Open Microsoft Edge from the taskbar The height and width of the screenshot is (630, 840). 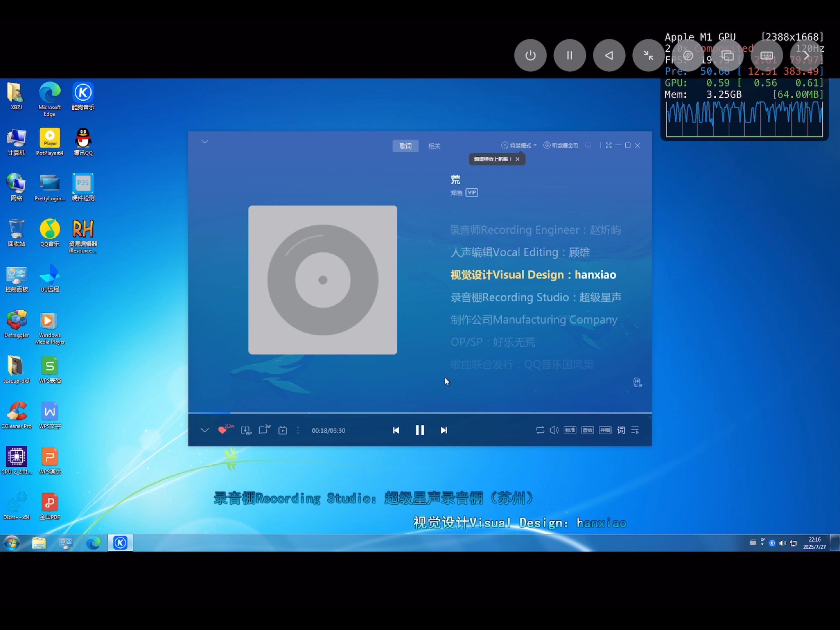point(93,543)
